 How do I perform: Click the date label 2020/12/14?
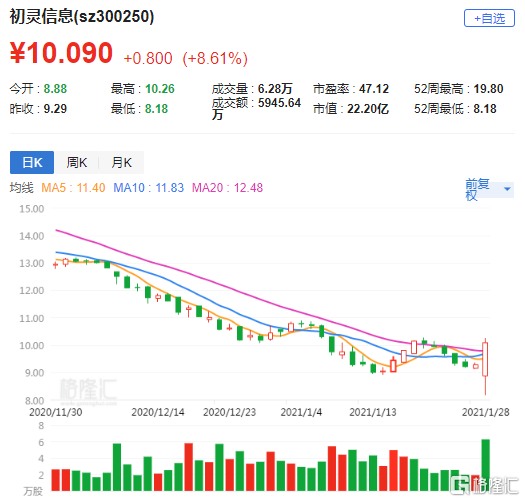[x=158, y=412]
